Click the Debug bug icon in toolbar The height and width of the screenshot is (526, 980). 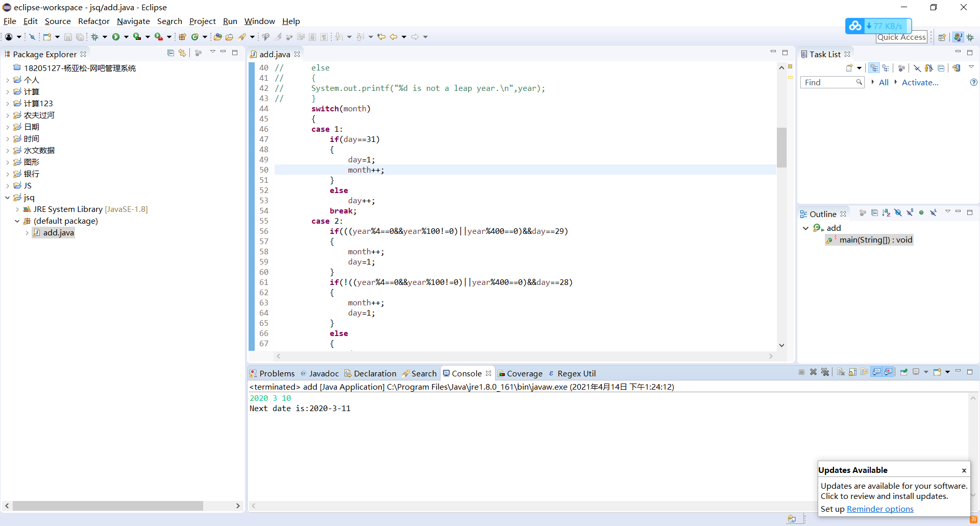[x=95, y=37]
